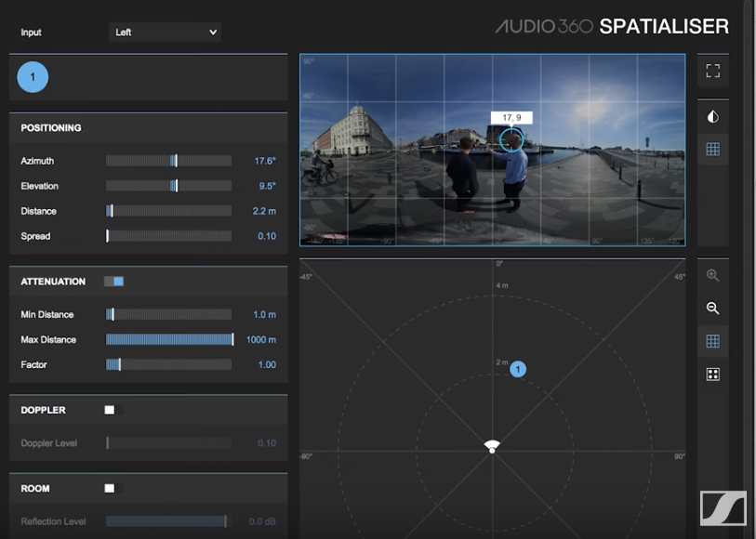This screenshot has width=756, height=539.
Task: Click the Reflection Level value 0.0 dB
Action: point(262,521)
